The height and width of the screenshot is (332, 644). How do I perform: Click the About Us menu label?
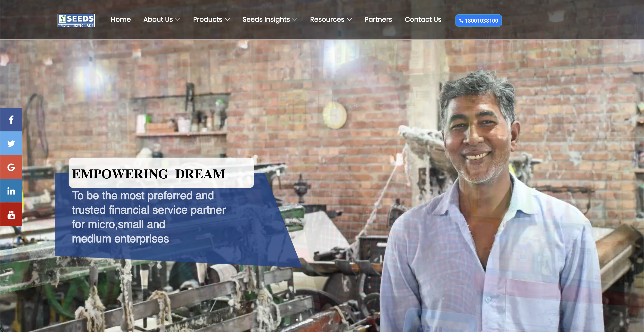pyautogui.click(x=158, y=19)
